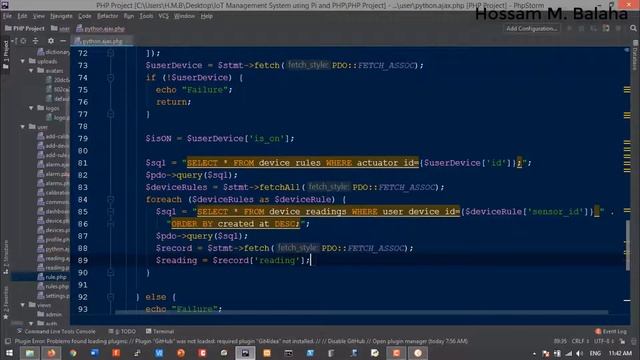Click the PhpStorm taskbar icon
The width and height of the screenshot is (640, 360).
245,353
